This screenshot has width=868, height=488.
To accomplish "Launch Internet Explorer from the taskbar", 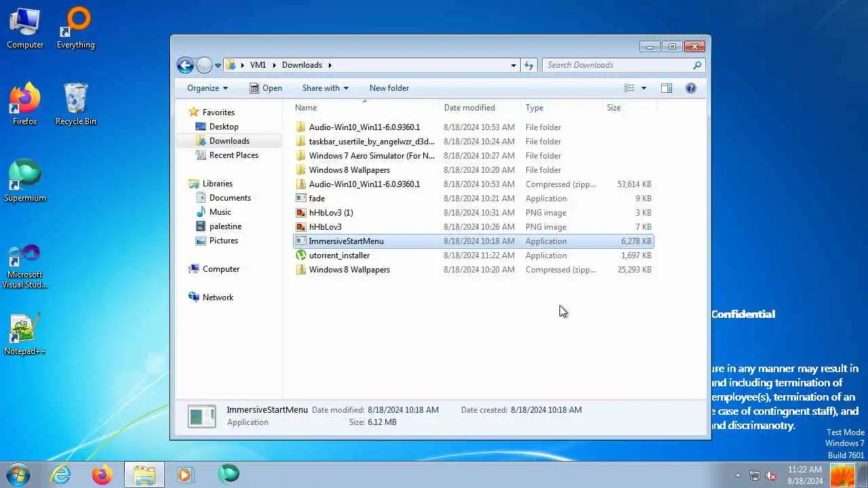I will [x=61, y=474].
